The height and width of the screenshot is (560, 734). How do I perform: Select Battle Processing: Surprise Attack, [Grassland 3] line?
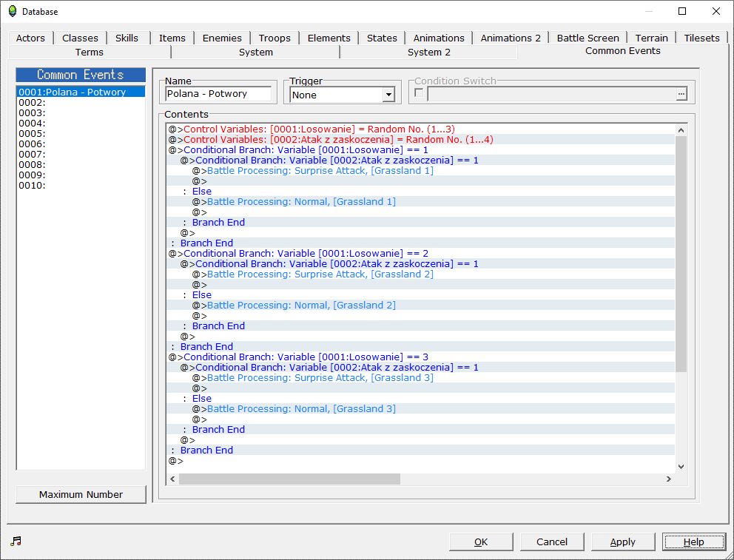tap(421, 377)
